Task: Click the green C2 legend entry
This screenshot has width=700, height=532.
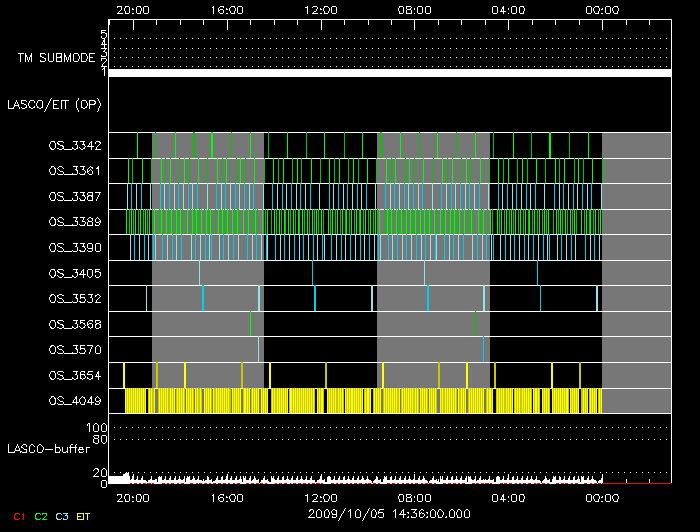Action: click(x=41, y=515)
